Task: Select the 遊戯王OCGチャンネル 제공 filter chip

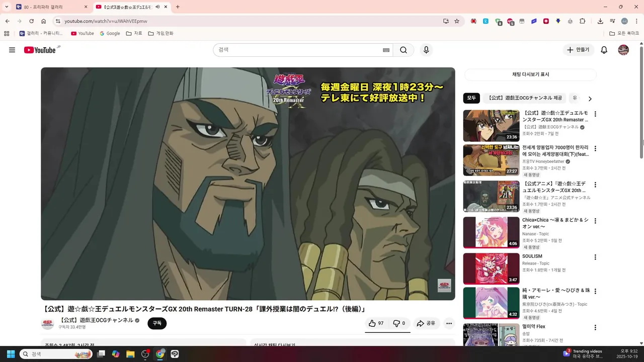Action: click(525, 99)
